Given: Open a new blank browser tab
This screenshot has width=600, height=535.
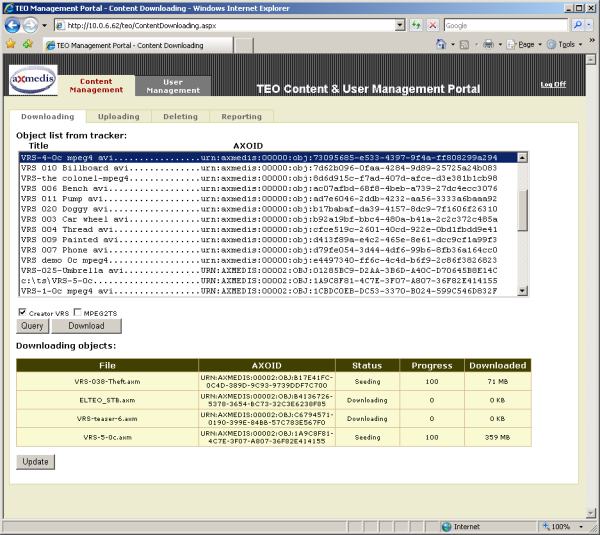Looking at the screenshot, I should coord(244,46).
